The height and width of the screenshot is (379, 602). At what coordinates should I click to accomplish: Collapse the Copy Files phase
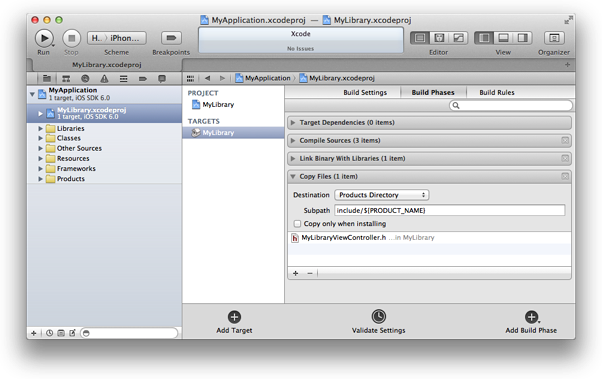coord(293,176)
